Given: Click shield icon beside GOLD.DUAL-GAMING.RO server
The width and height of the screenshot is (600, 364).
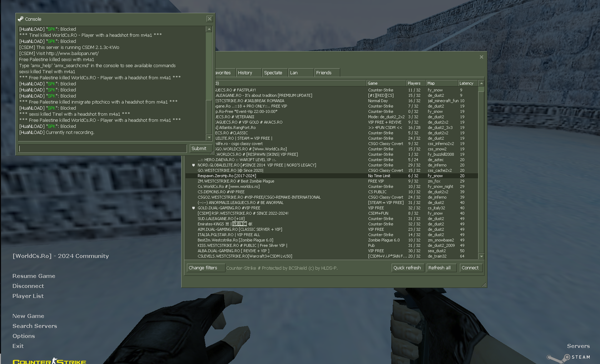Looking at the screenshot, I should pyautogui.click(x=194, y=208).
